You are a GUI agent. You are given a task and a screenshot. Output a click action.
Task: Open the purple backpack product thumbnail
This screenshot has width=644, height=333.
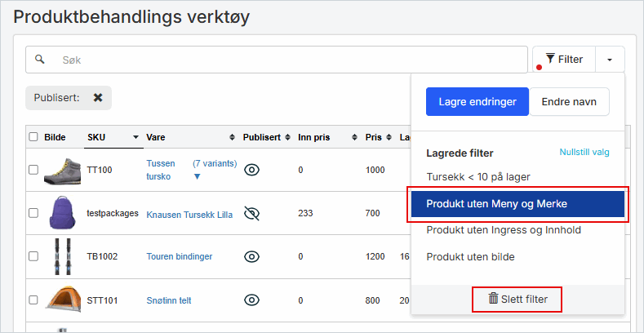coord(62,214)
